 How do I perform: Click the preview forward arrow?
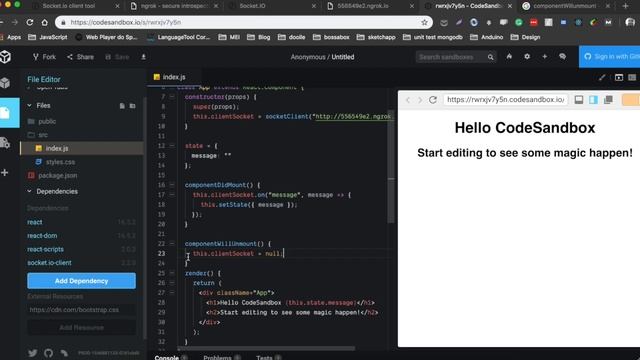point(420,100)
